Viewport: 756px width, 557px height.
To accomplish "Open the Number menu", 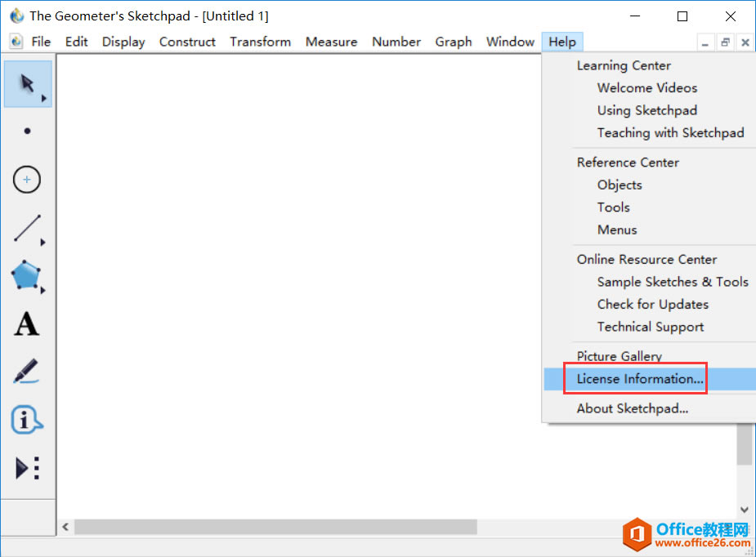I will [396, 42].
